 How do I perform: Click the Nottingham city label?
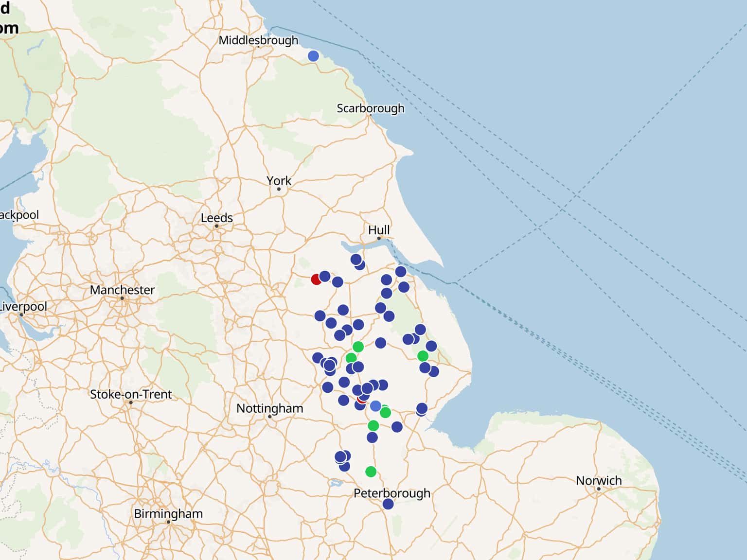(269, 408)
